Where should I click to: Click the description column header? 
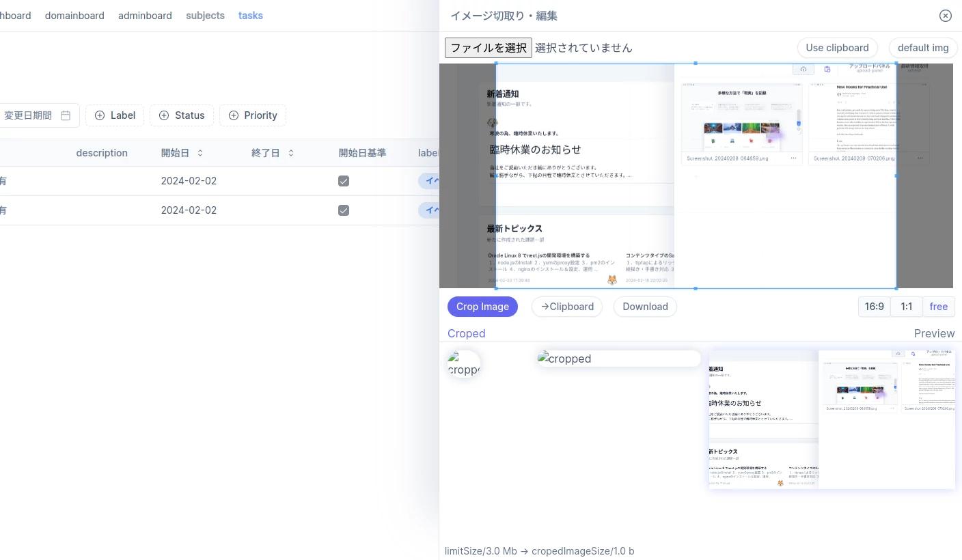click(102, 153)
